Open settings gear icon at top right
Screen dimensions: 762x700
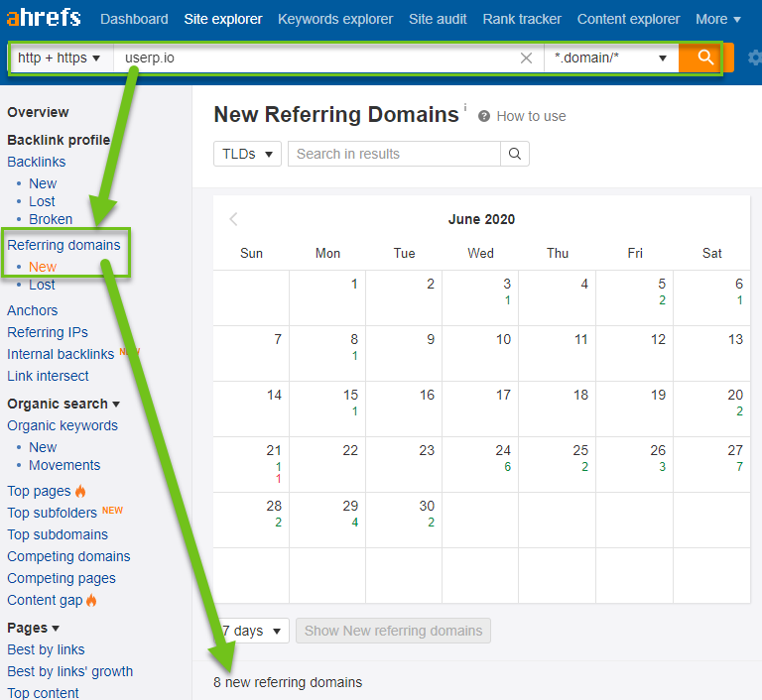pos(754,58)
